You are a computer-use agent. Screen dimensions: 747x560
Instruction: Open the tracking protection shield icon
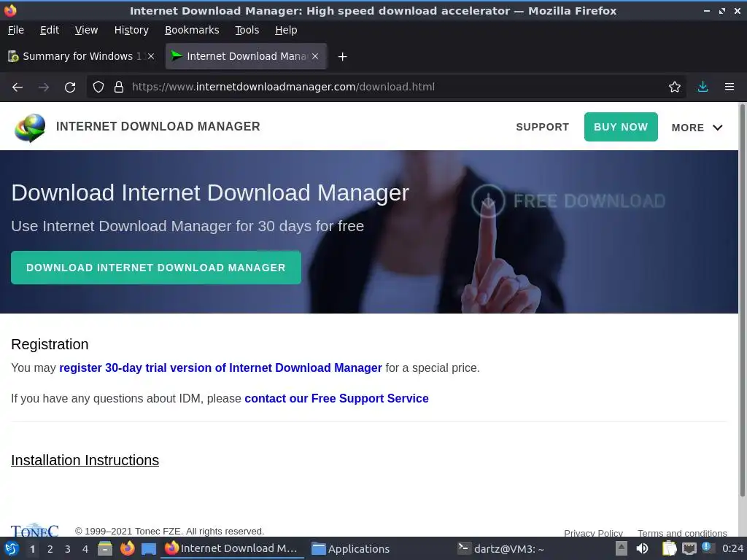98,87
